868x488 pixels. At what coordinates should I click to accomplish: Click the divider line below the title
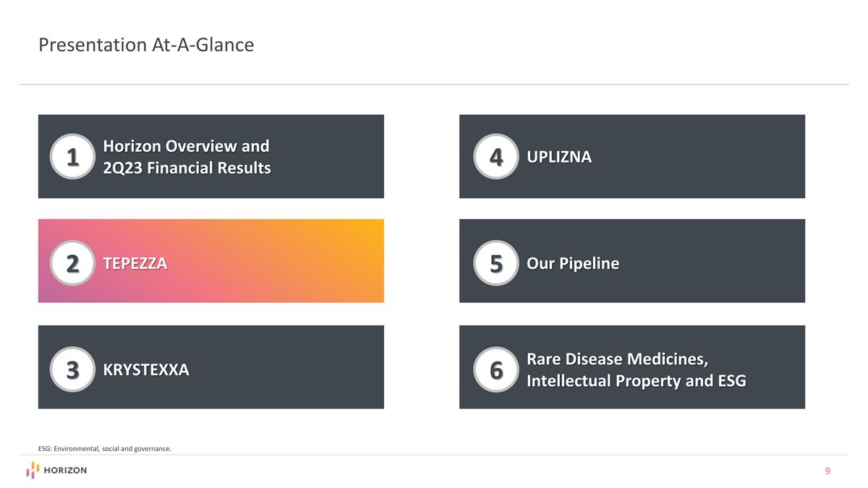[434, 85]
